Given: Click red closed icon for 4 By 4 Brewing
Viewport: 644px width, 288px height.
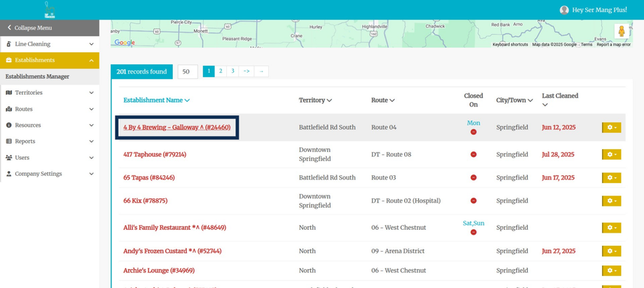Looking at the screenshot, I should click(x=474, y=132).
